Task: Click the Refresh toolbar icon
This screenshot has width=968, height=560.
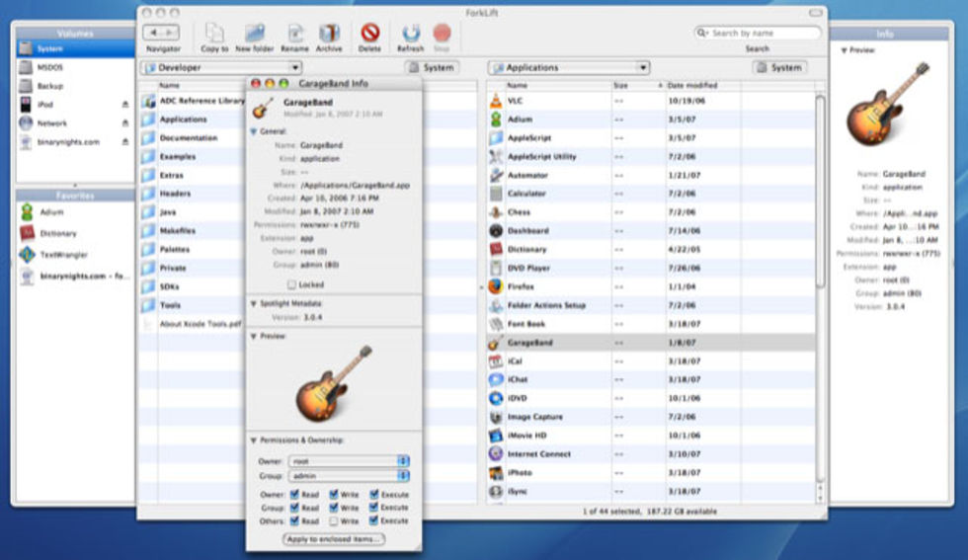Action: pos(410,34)
